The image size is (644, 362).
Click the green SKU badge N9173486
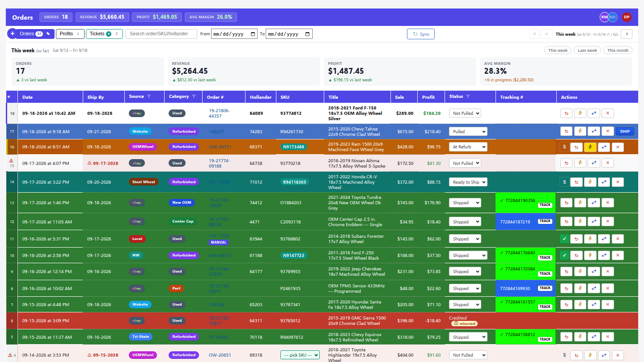tap(294, 147)
